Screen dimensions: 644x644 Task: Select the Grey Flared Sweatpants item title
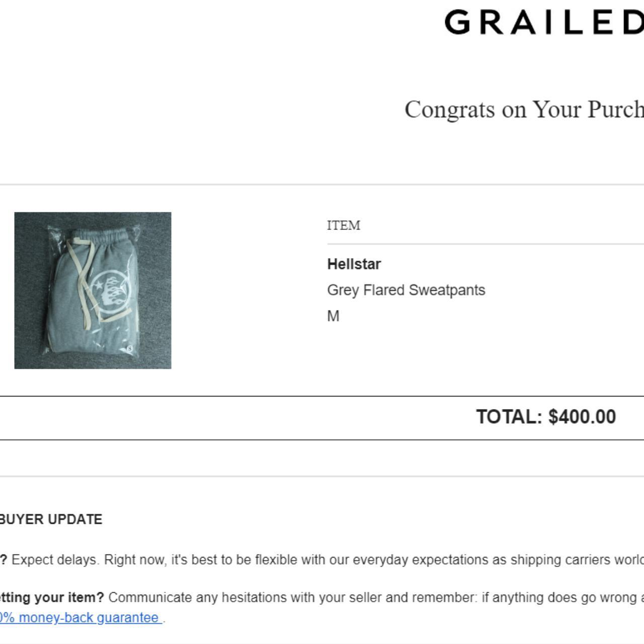[406, 290]
